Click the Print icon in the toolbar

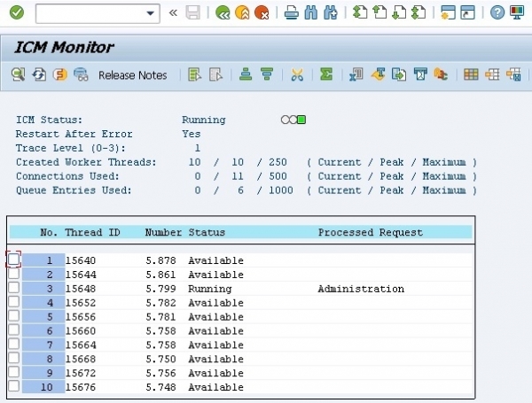click(291, 13)
